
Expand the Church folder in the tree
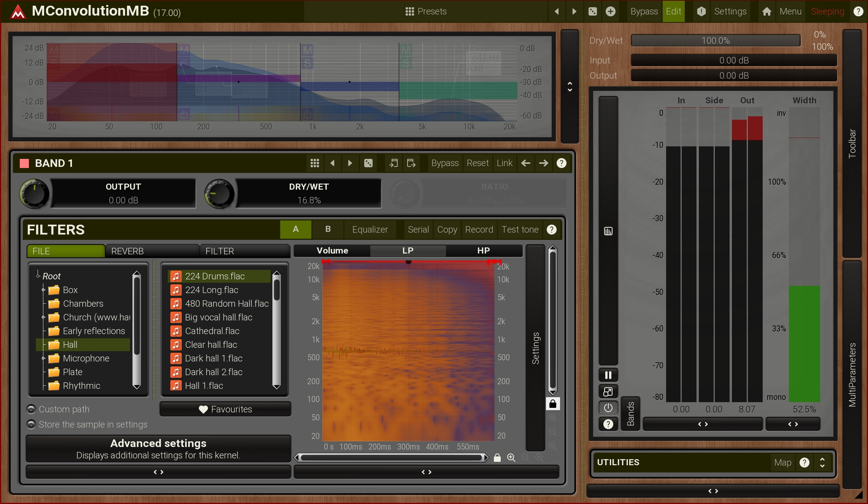tap(43, 317)
